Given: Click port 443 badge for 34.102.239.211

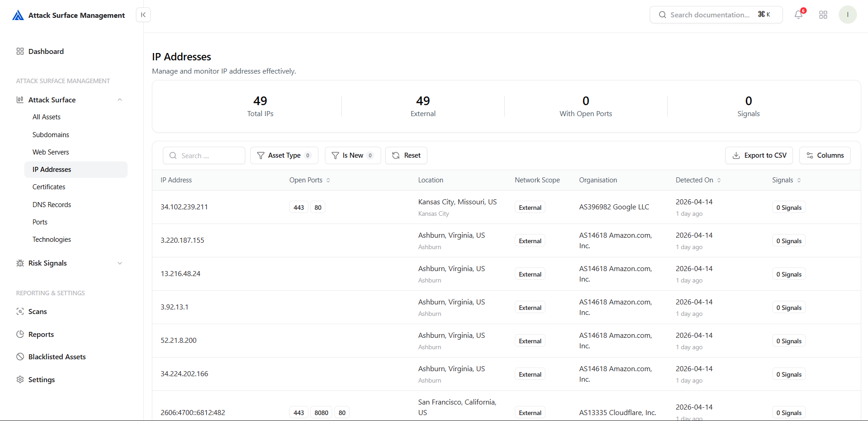Looking at the screenshot, I should (299, 208).
